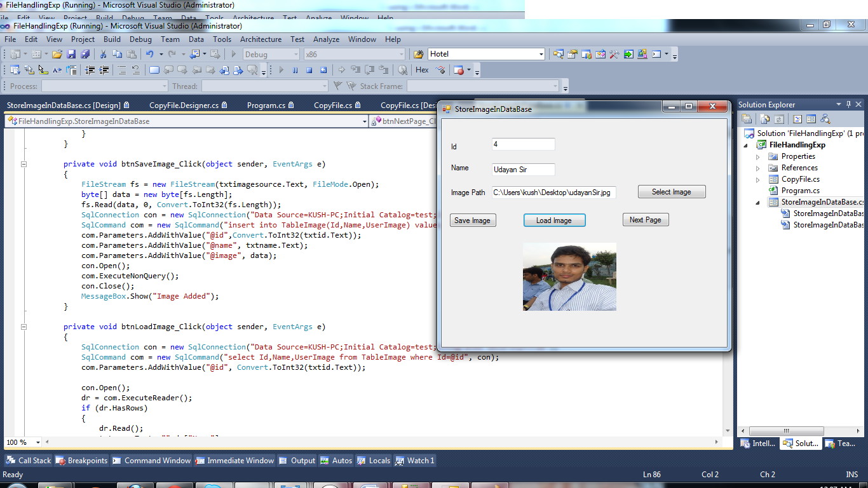Viewport: 868px width, 488px height.
Task: Open the Architecture menu
Action: [261, 39]
